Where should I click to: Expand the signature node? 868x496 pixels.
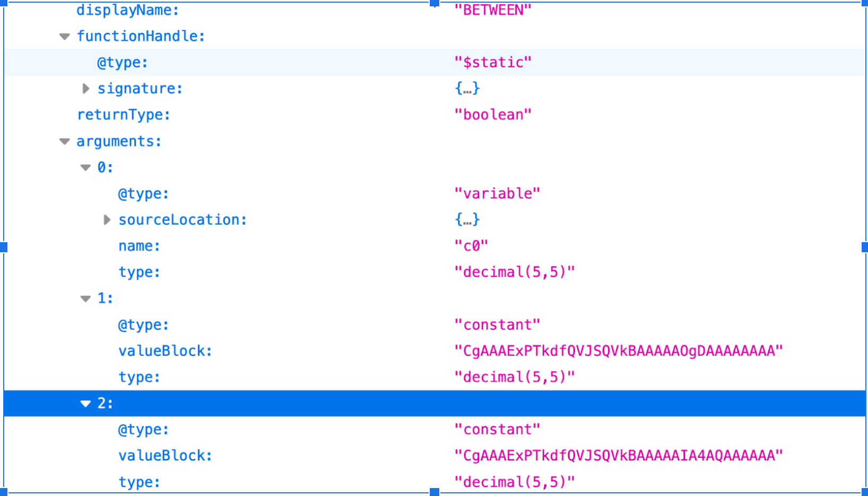click(86, 89)
